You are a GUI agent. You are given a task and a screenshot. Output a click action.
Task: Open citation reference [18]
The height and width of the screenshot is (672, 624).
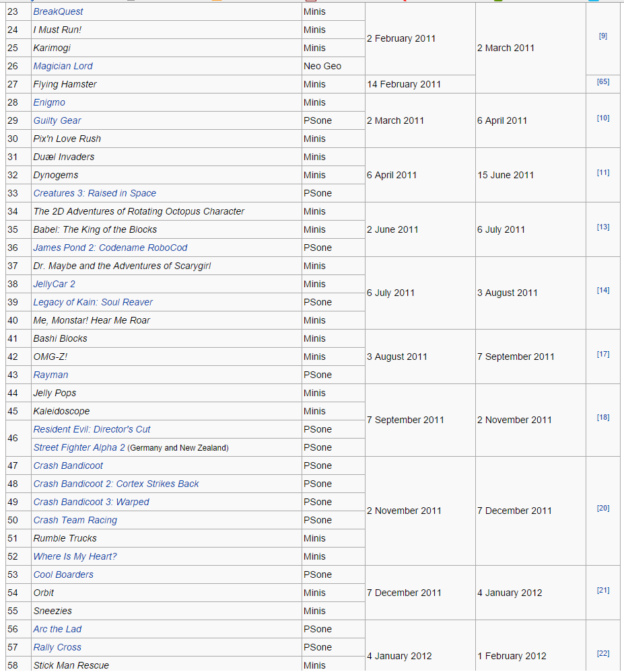pyautogui.click(x=603, y=417)
